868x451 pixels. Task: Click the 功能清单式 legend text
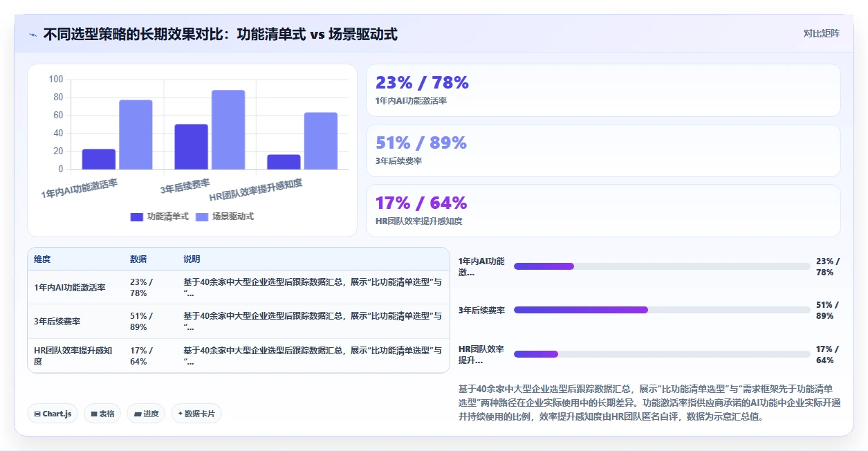point(168,217)
